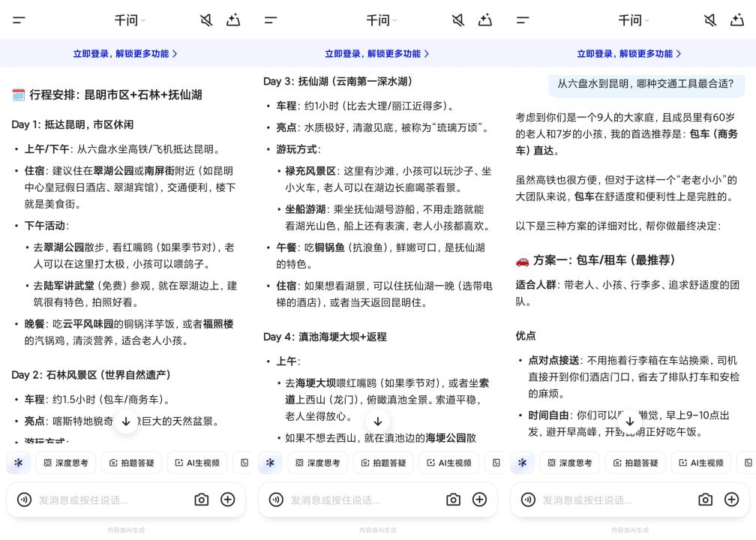Tap 立即登录 banner above the 六盘水到昆明 question
This screenshot has height=540, width=756.
pyautogui.click(x=629, y=53)
